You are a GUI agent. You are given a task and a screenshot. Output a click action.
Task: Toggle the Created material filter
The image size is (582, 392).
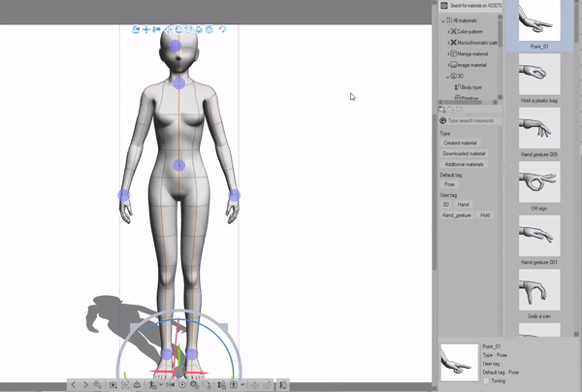[460, 143]
